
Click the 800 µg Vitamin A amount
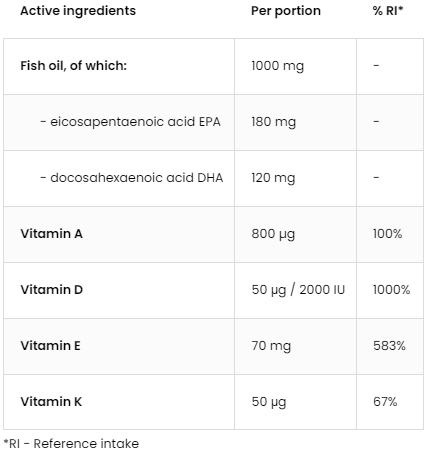point(273,234)
